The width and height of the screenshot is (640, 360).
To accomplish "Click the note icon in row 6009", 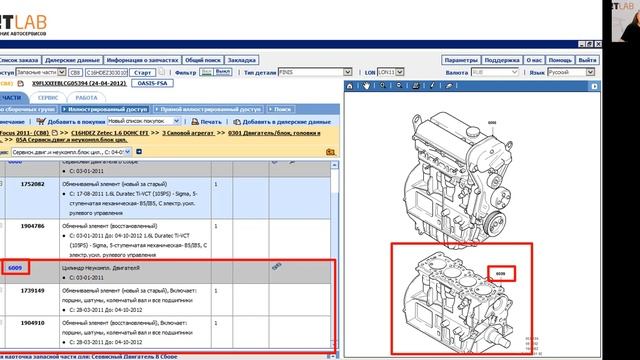I will 276,267.
